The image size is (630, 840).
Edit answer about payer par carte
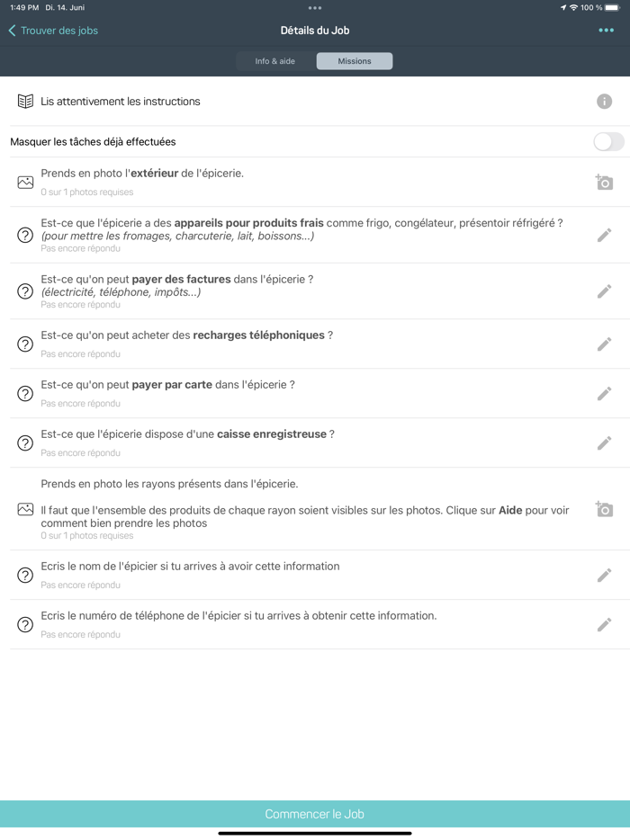[604, 393]
